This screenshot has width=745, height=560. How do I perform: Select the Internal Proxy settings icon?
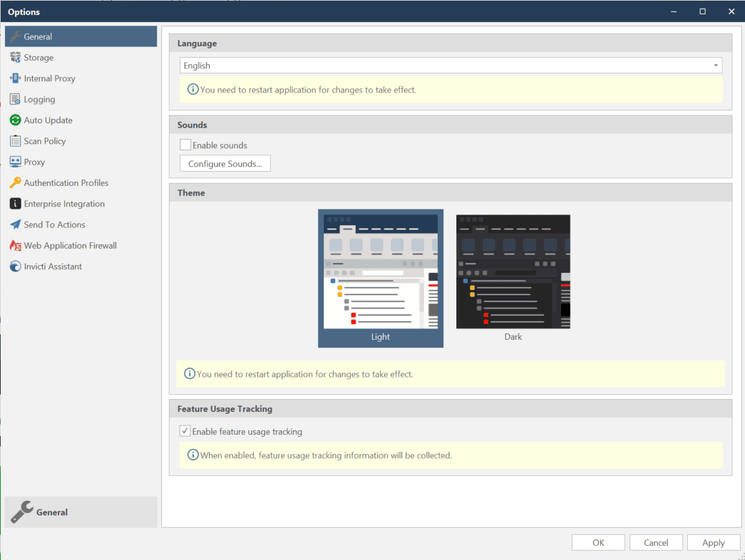[x=14, y=78]
